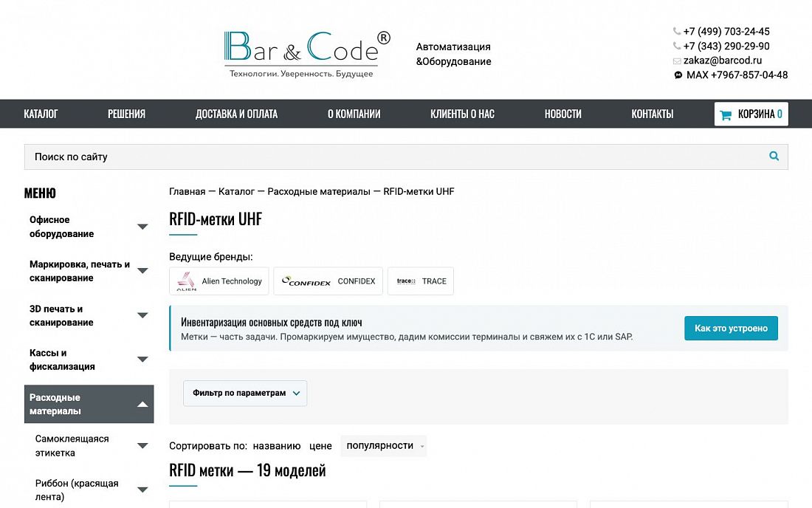Open the Каталог navigation item
Viewport: 812px width, 508px height.
[41, 114]
